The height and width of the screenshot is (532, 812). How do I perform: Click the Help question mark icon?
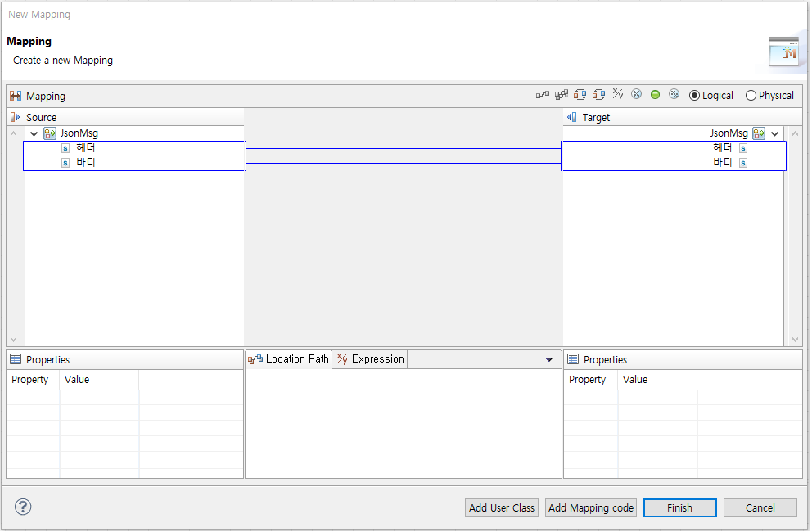(x=22, y=507)
